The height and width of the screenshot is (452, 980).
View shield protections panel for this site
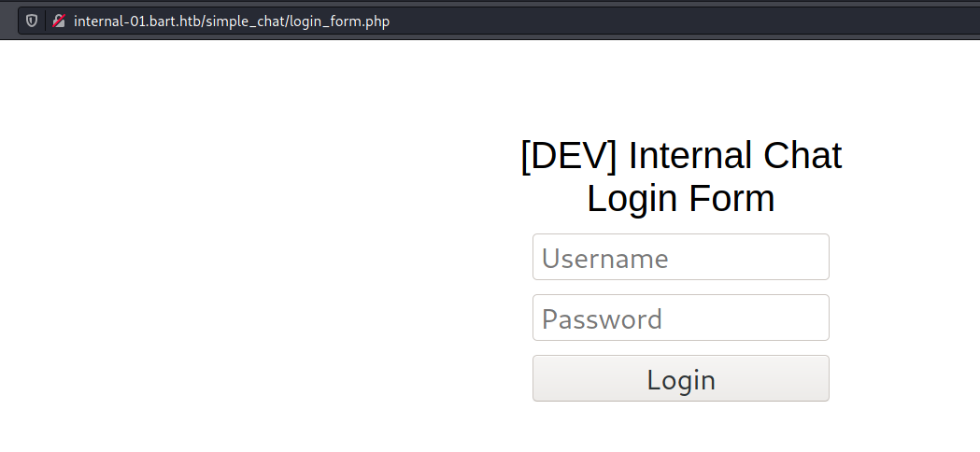point(31,21)
